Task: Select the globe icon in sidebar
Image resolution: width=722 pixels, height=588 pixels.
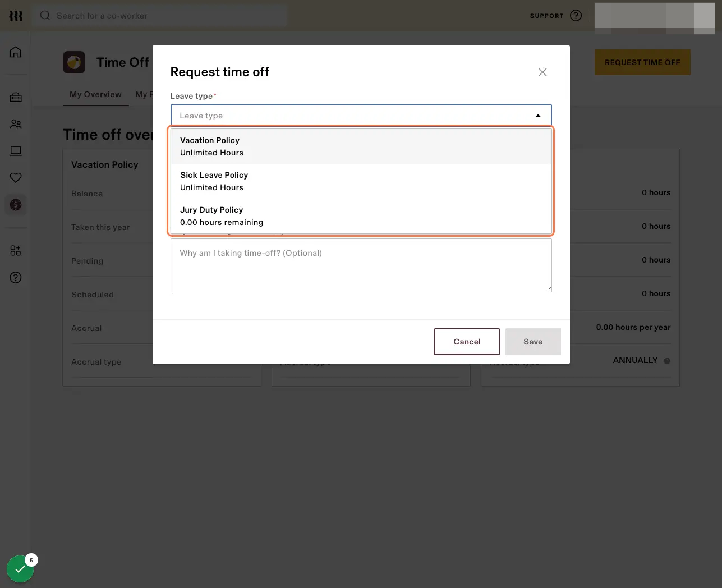Action: [16, 205]
